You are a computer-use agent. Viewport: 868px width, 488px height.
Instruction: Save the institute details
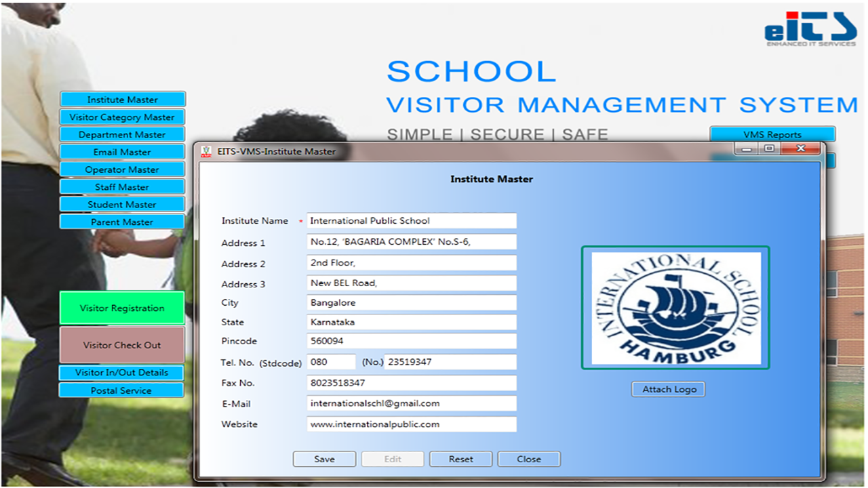(x=324, y=459)
